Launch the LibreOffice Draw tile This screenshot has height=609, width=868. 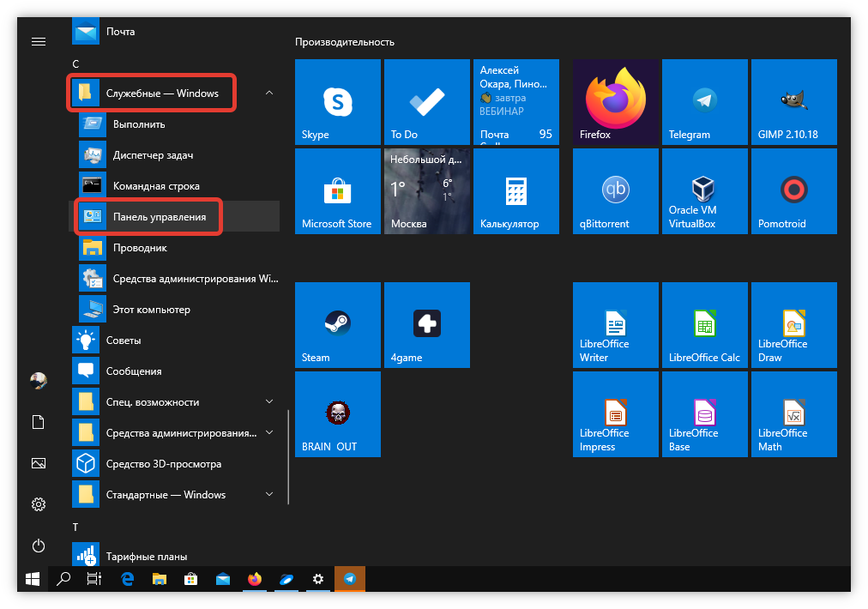[x=794, y=325]
